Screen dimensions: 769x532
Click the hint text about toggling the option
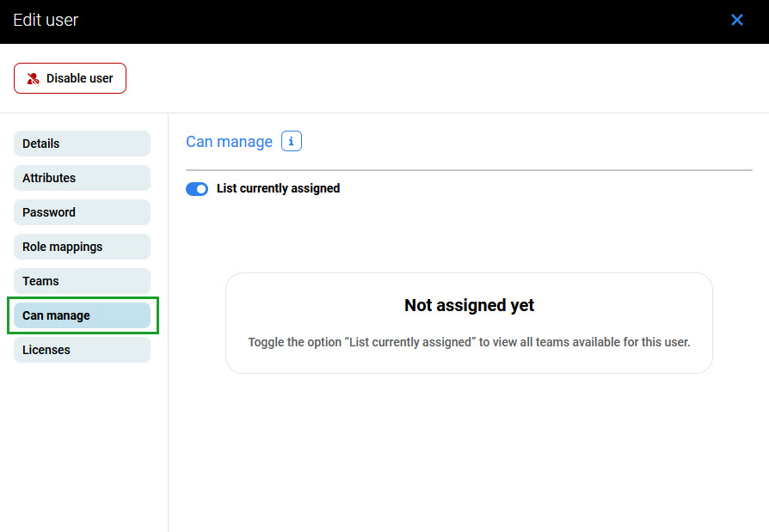469,342
